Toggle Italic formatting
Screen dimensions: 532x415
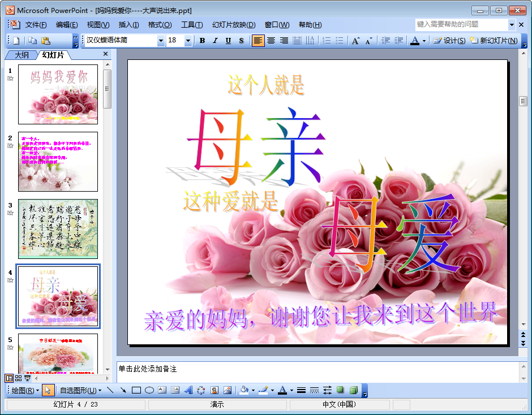pyautogui.click(x=215, y=41)
